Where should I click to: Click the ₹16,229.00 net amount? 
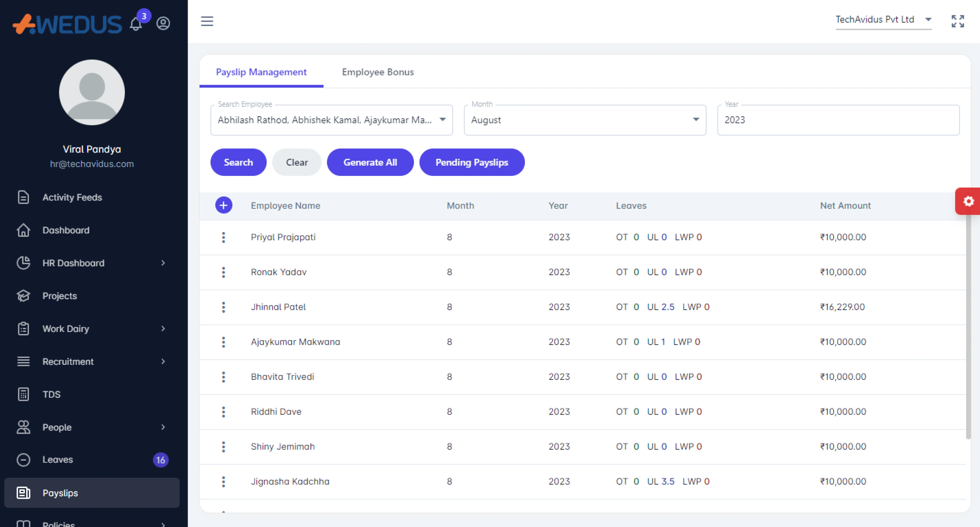coord(842,307)
